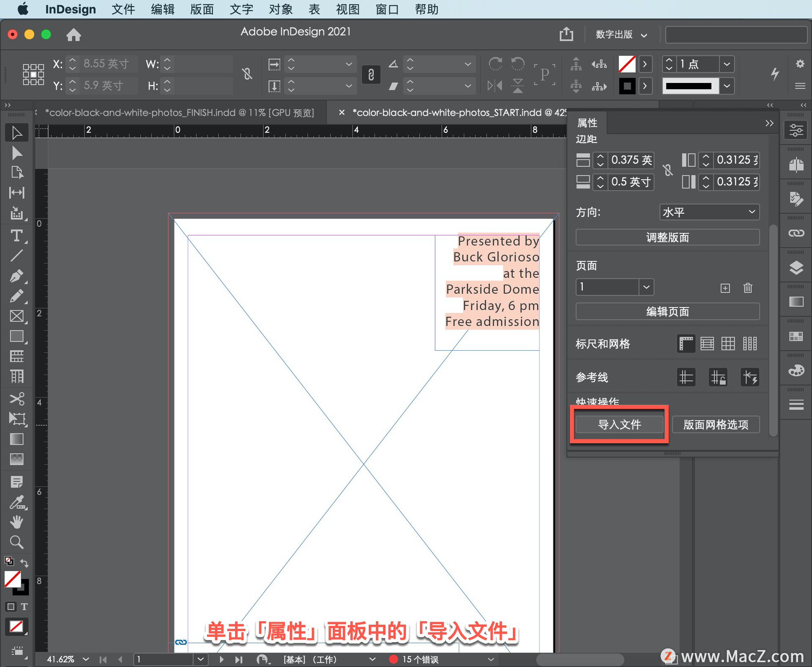Screen dimensions: 812x667
Task: Select the Direct Selection tool
Action: 16,153
